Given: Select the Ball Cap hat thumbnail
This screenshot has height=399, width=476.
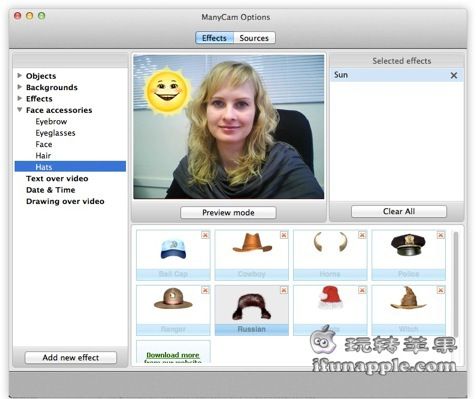Looking at the screenshot, I should (173, 249).
